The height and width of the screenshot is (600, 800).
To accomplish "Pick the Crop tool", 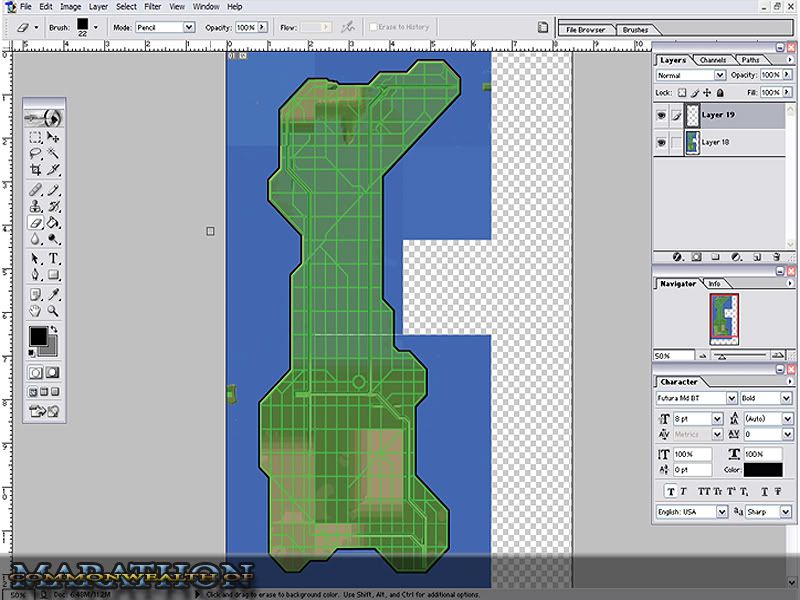I will pos(36,170).
